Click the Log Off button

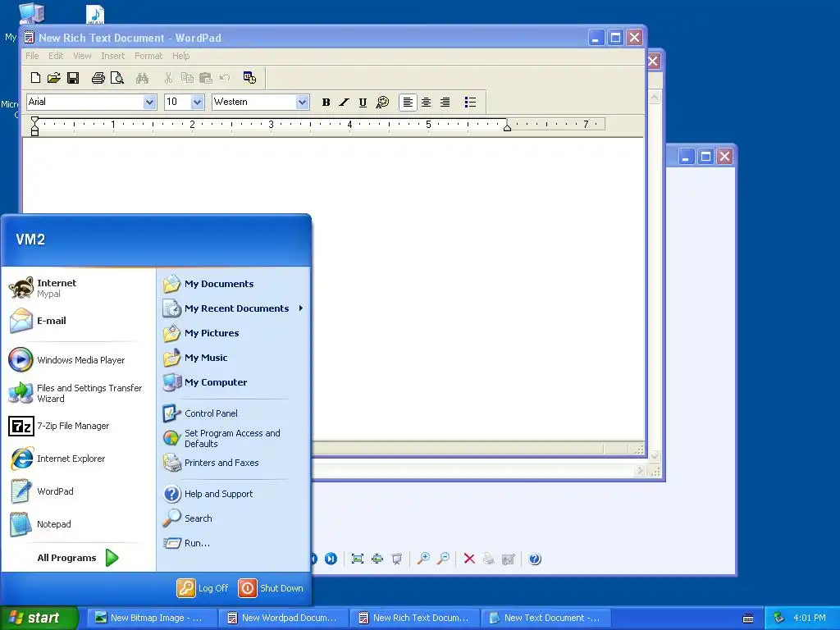pos(203,588)
